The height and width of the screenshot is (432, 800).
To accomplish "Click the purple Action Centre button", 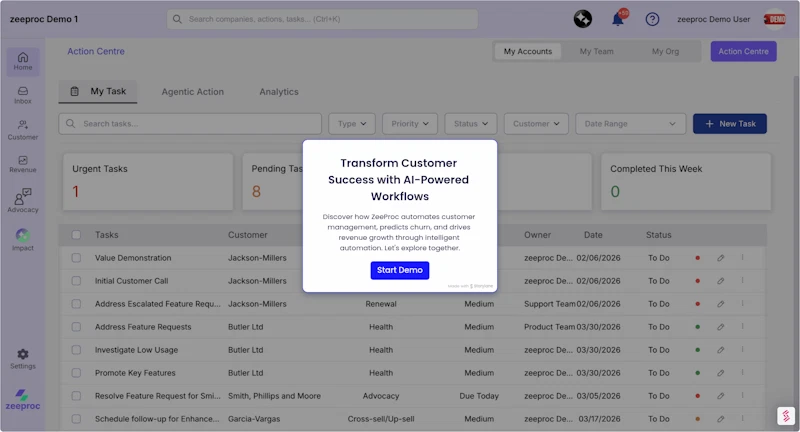I will coord(743,51).
